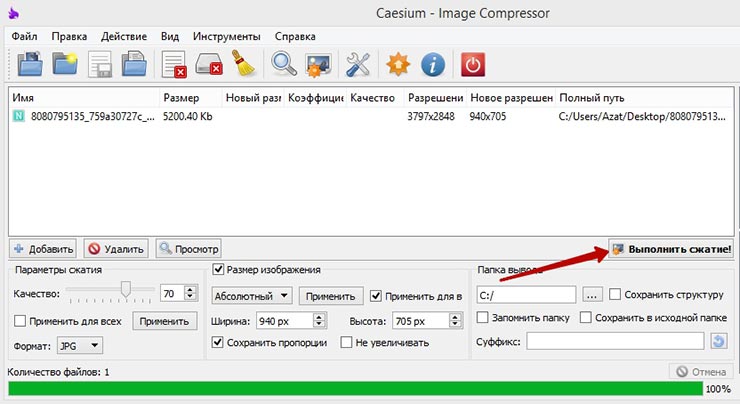Click the "Качество" slider handle
740x404 pixels.
point(126,290)
